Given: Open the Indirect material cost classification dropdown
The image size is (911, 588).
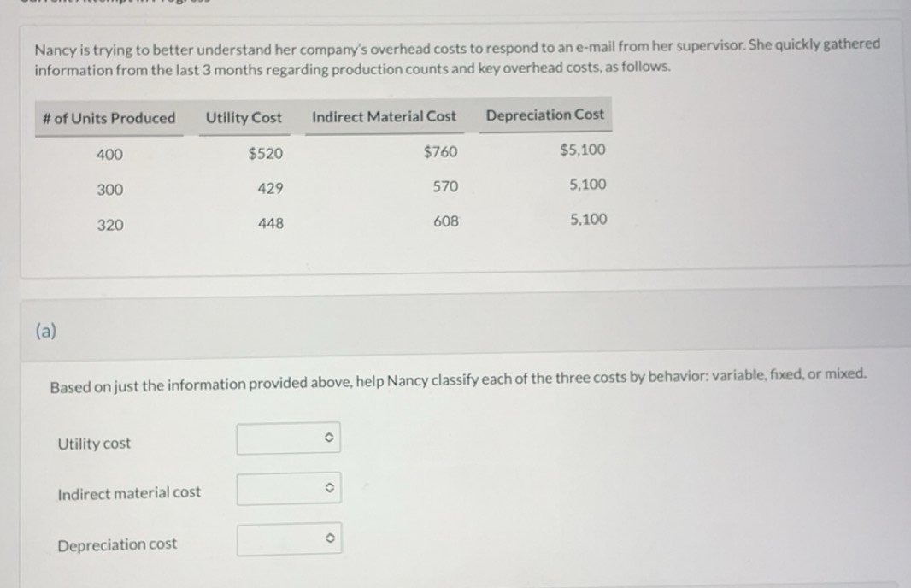Looking at the screenshot, I should coord(289,489).
